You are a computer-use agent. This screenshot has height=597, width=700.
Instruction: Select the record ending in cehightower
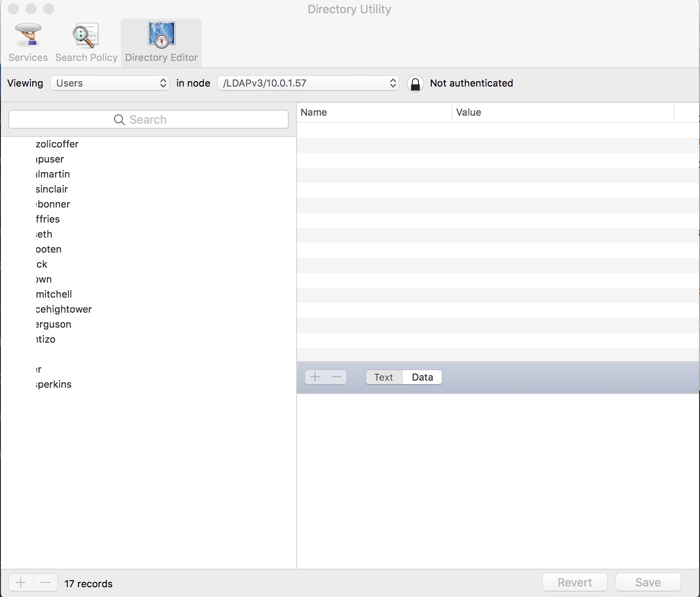(x=148, y=309)
